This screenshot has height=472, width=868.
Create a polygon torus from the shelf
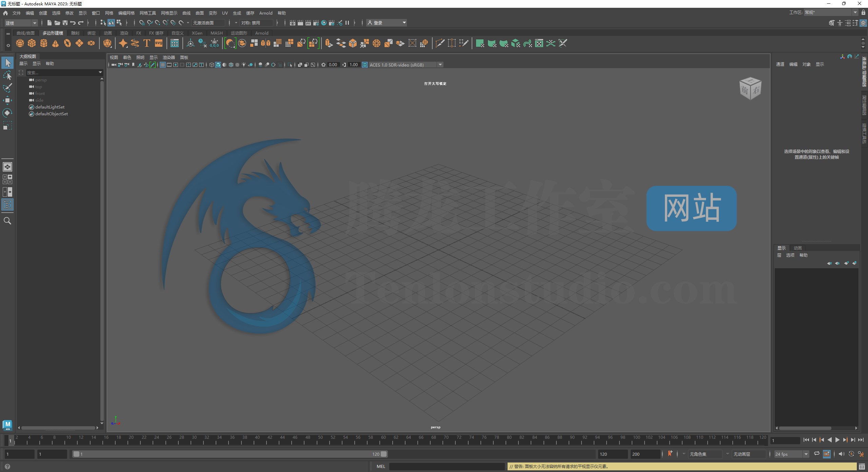pos(67,43)
